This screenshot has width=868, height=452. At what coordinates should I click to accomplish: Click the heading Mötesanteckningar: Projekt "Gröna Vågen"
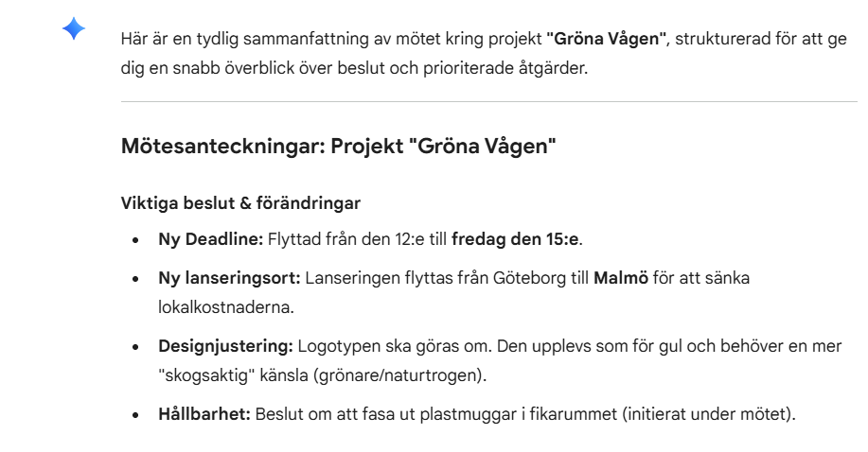click(338, 147)
